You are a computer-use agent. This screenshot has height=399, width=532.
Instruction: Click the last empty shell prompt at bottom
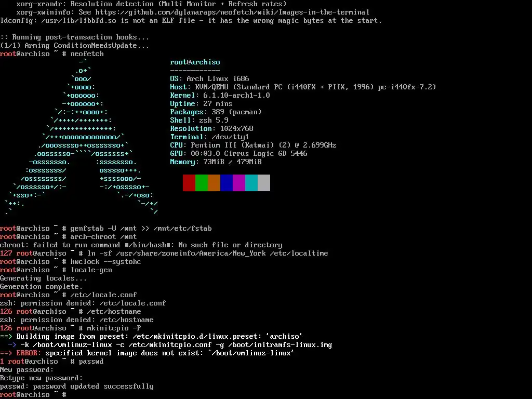pyautogui.click(x=33, y=395)
